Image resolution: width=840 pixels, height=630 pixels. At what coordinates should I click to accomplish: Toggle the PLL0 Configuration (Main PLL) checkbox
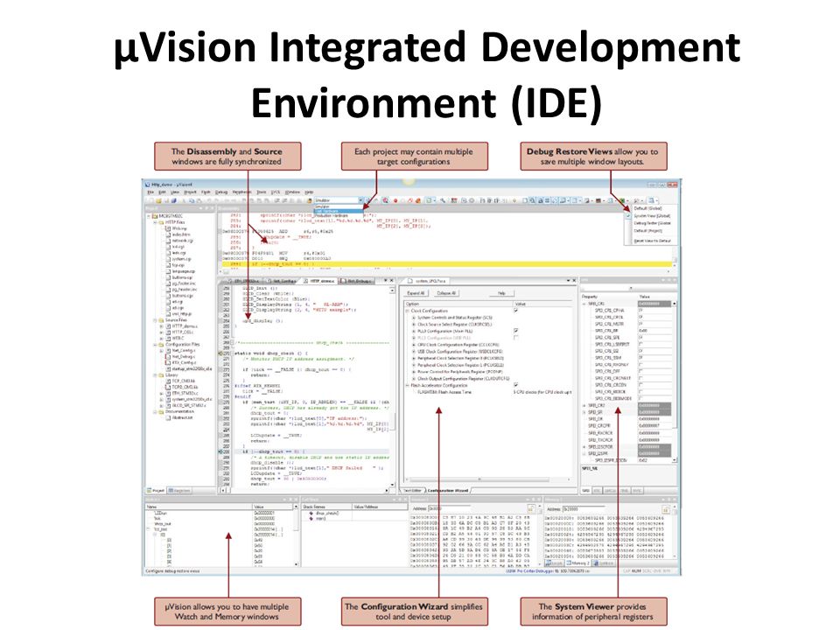pos(516,331)
